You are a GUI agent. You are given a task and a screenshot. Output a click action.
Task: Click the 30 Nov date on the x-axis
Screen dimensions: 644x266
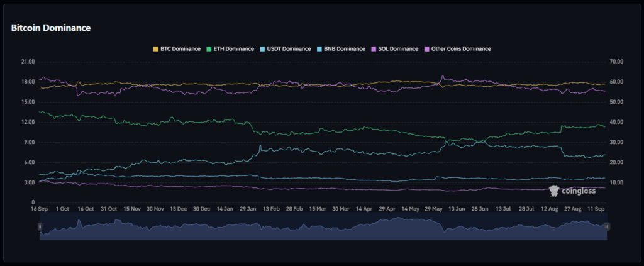pyautogui.click(x=156, y=209)
